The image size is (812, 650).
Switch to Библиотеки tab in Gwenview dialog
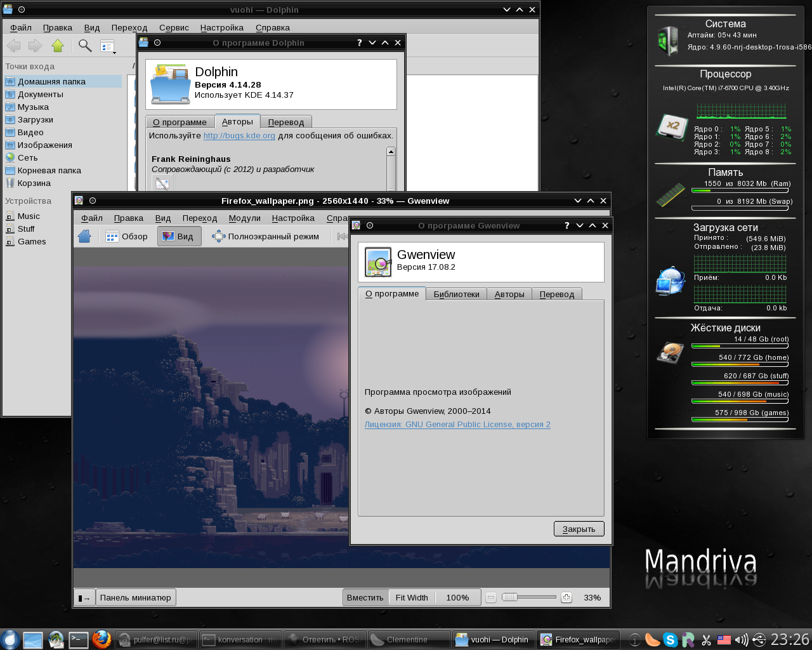[x=457, y=294]
